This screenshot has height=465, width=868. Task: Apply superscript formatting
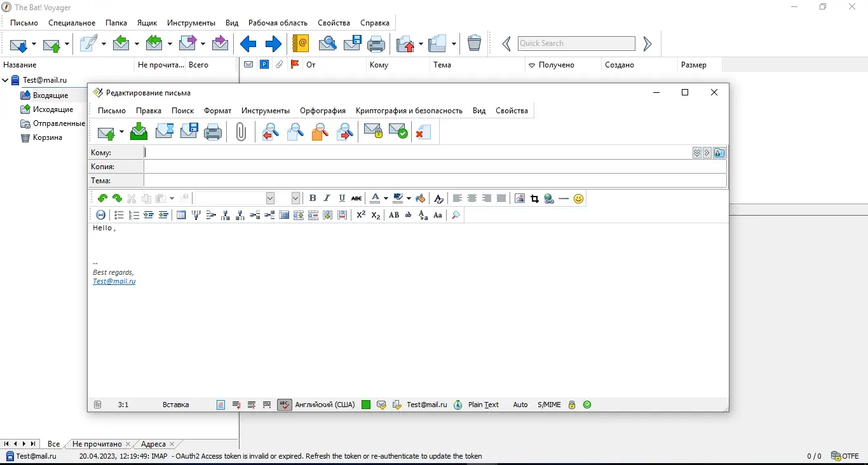point(361,215)
